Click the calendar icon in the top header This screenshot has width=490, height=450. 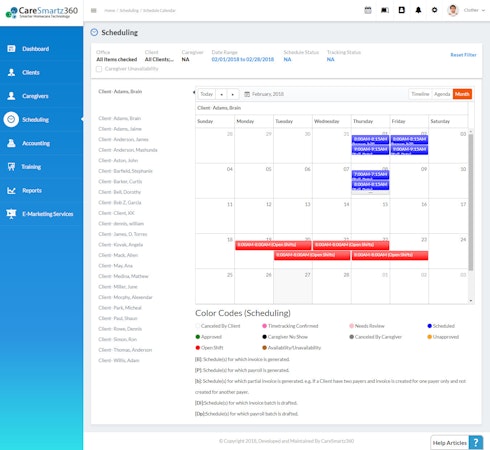(368, 10)
